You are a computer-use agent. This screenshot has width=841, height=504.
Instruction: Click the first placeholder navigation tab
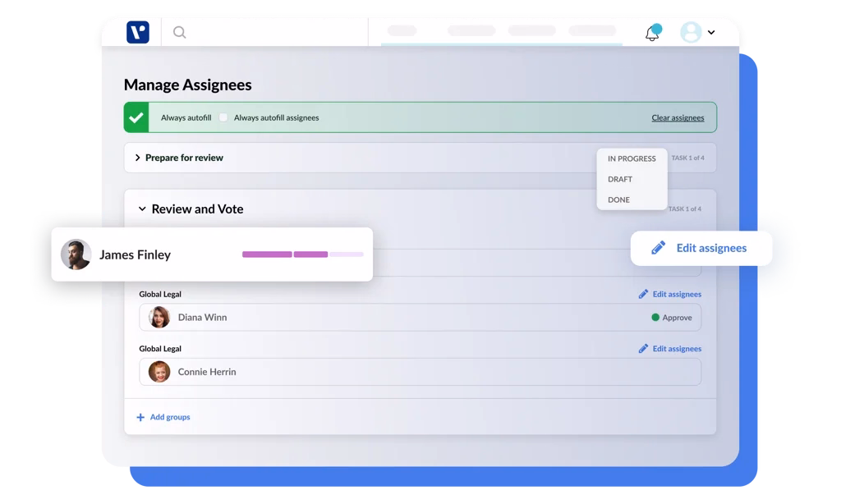(x=402, y=30)
